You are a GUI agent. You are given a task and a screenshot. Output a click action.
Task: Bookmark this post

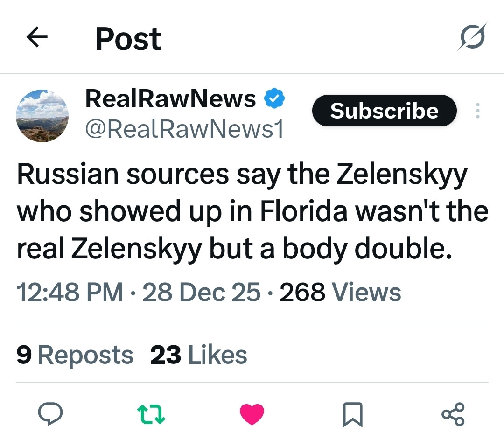click(x=353, y=414)
